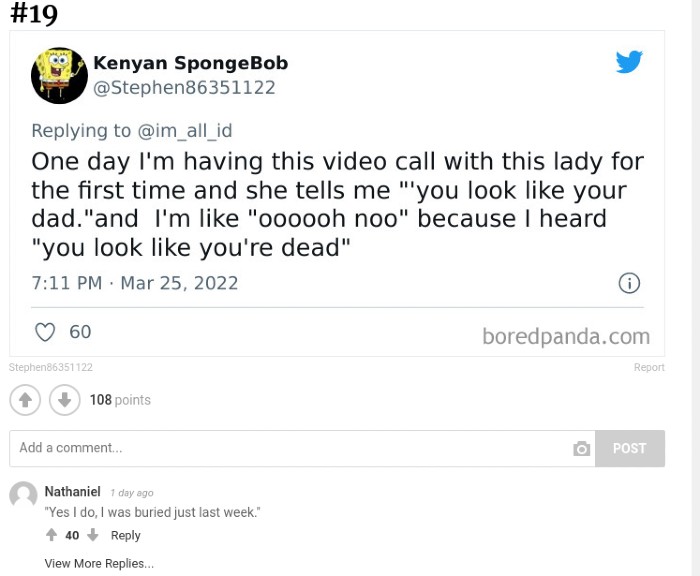This screenshot has width=700, height=576.
Task: Open Nathaniel's avatar
Action: tap(23, 496)
